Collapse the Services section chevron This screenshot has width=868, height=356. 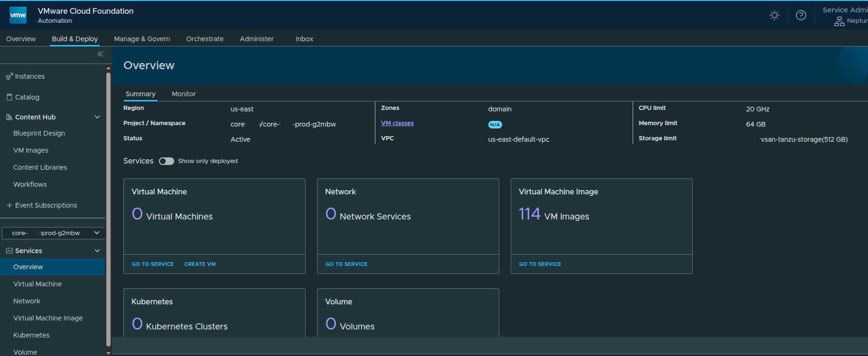click(97, 251)
